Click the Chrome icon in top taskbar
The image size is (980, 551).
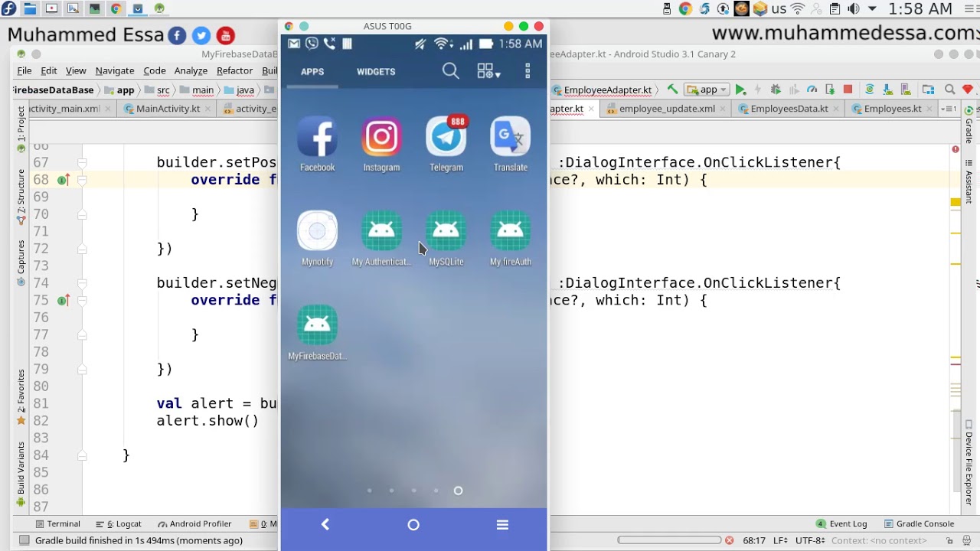(116, 8)
